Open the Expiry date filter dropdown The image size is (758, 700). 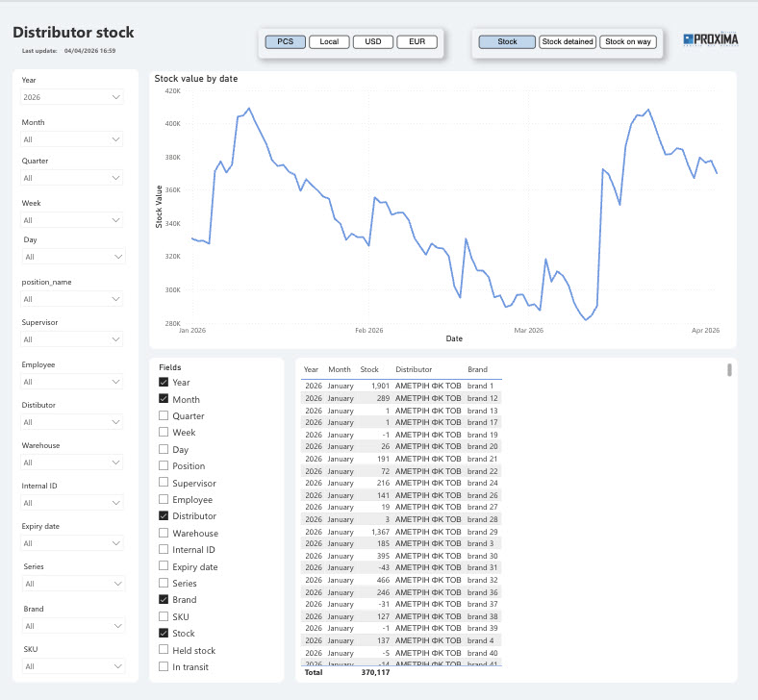tap(71, 543)
